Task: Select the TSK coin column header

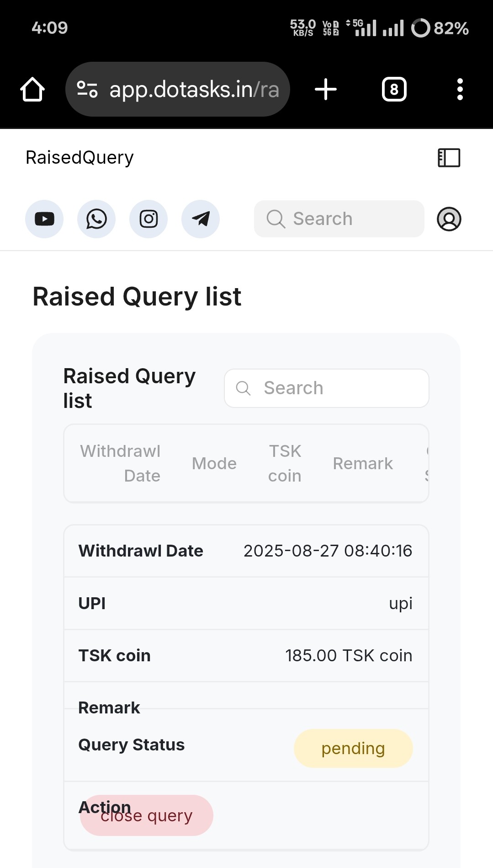Action: pos(285,463)
